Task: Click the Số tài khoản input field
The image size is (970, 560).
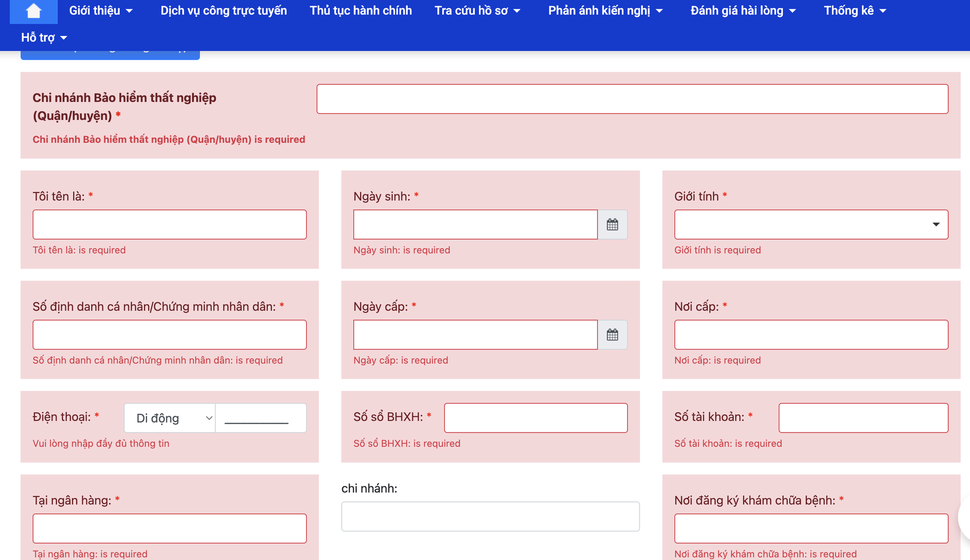Action: (863, 417)
